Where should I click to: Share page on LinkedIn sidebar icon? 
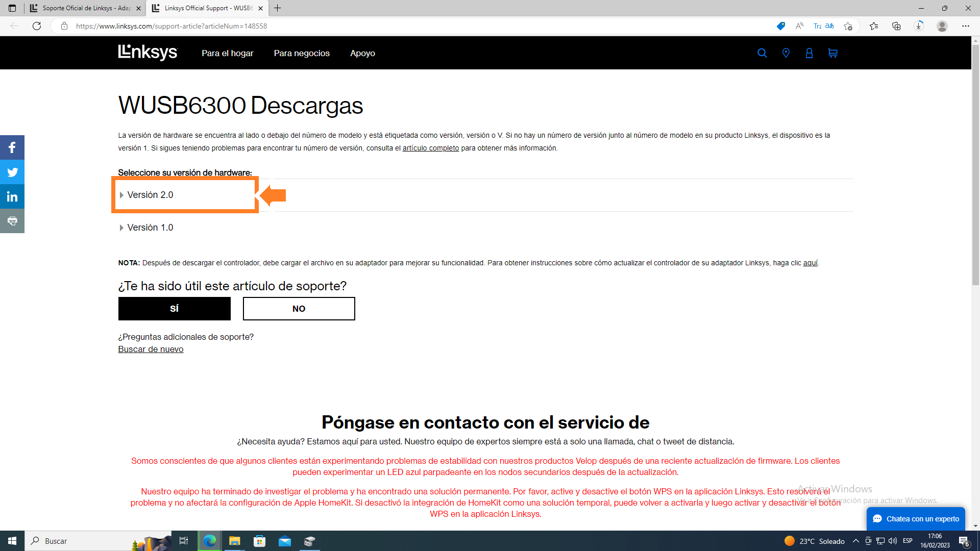pyautogui.click(x=12, y=197)
